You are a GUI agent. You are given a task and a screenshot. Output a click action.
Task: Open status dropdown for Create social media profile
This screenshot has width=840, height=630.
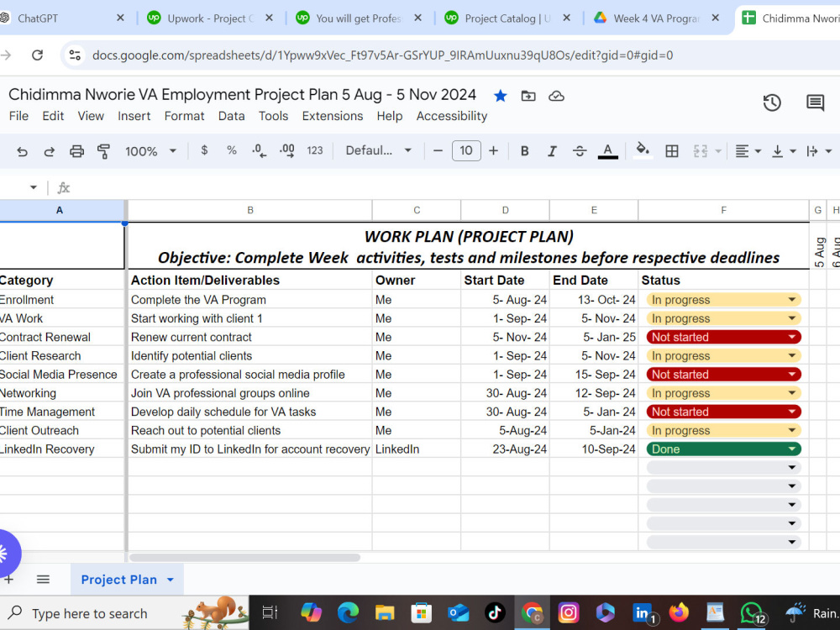click(723, 375)
